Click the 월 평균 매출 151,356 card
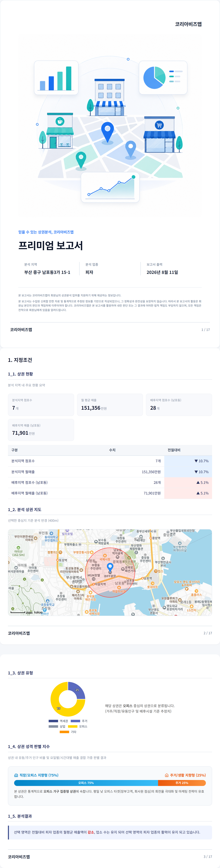 (x=110, y=404)
